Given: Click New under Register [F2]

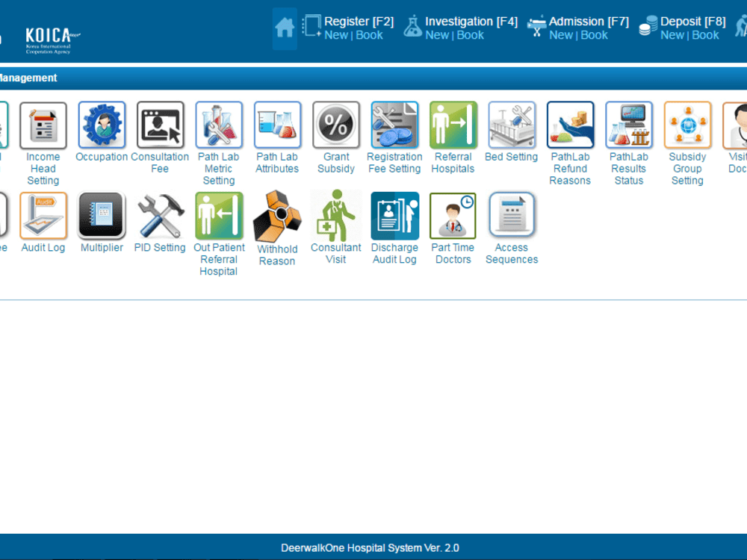Looking at the screenshot, I should pos(336,35).
